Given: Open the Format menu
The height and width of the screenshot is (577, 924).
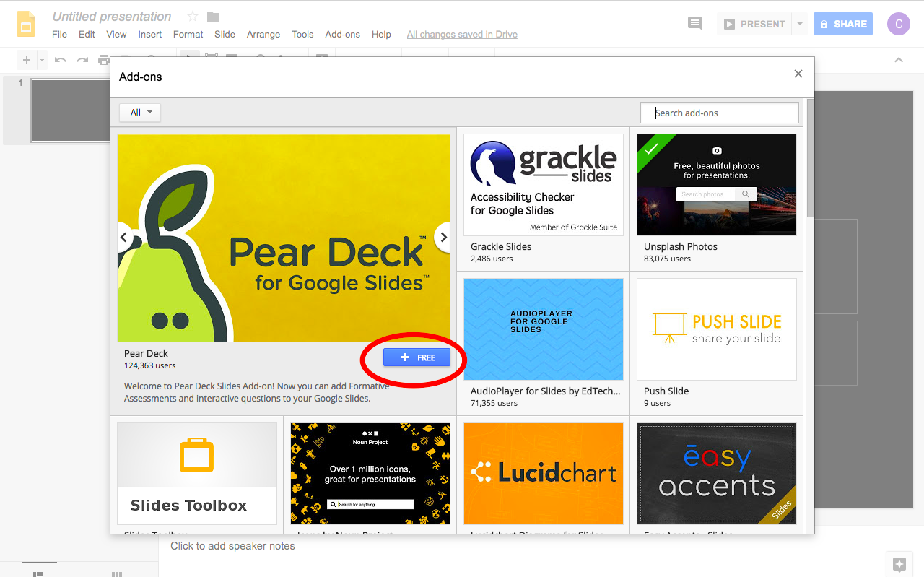Looking at the screenshot, I should tap(188, 34).
